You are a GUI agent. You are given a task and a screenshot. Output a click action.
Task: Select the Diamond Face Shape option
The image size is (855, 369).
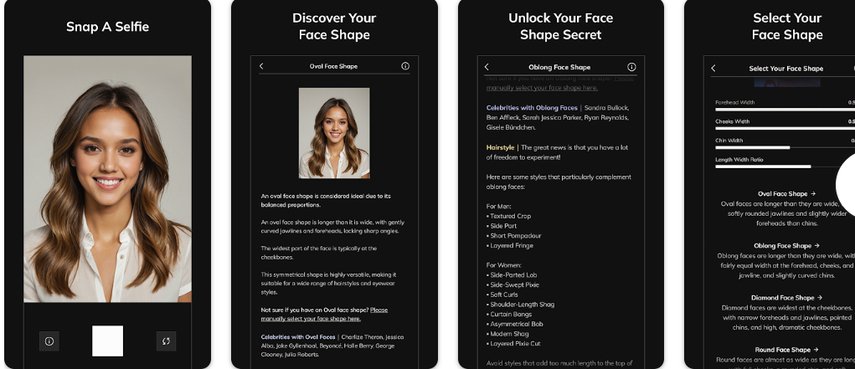point(786,298)
